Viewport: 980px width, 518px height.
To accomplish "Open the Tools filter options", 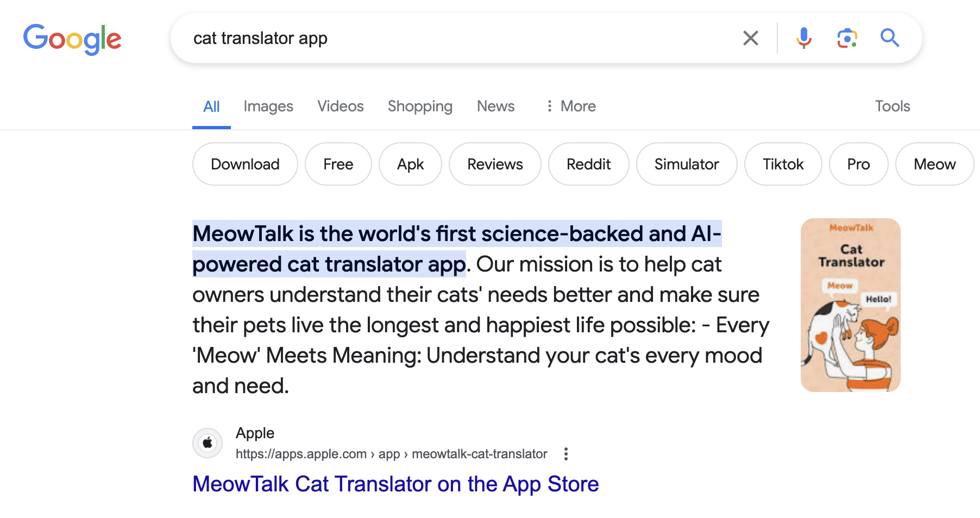I will click(892, 106).
